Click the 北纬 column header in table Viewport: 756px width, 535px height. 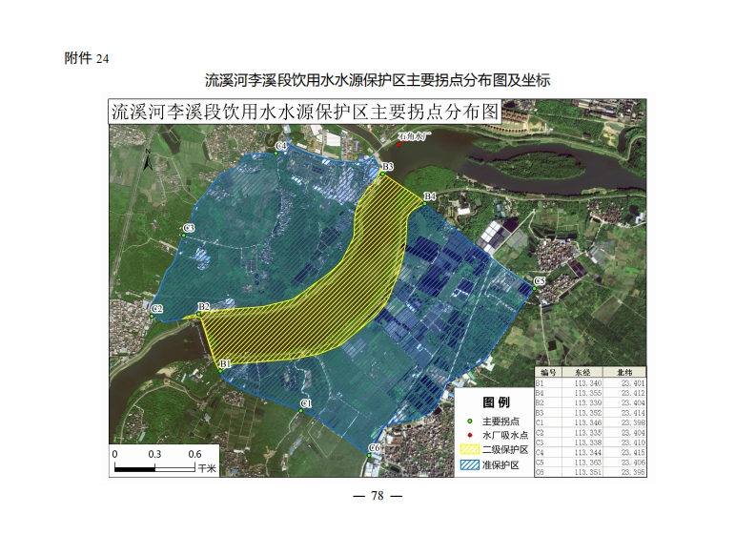[625, 372]
